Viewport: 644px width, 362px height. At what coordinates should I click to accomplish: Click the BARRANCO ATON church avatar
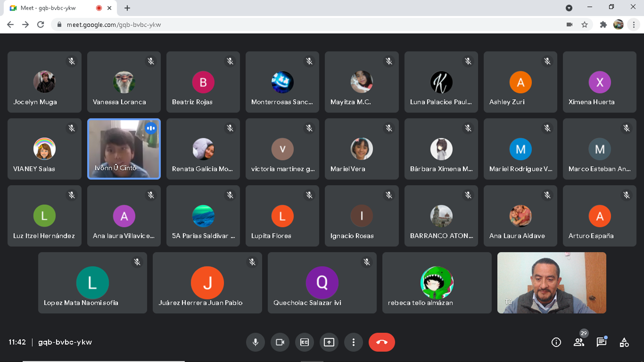[441, 216]
